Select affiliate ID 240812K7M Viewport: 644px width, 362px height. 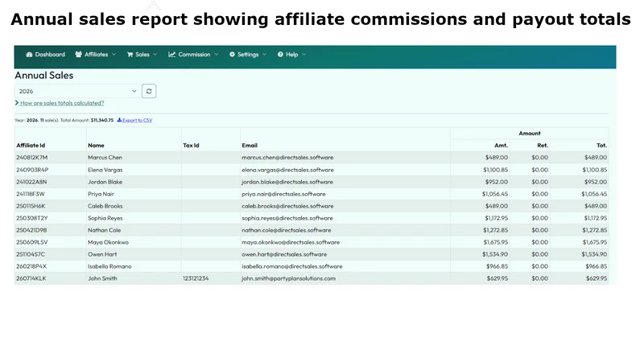pyautogui.click(x=32, y=158)
